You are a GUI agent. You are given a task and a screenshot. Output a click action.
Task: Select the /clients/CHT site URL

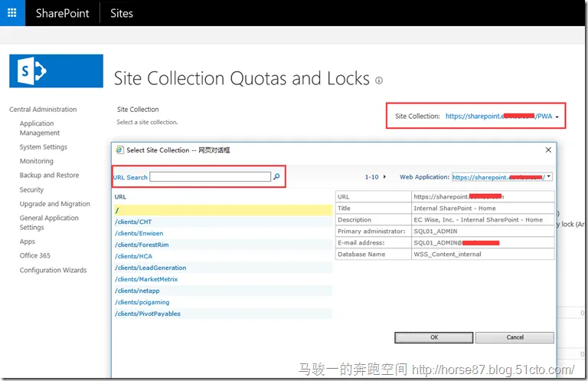[x=133, y=222]
